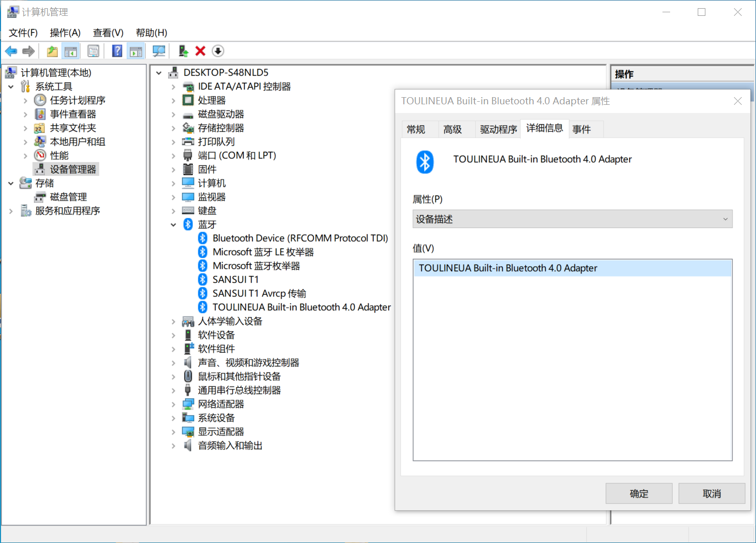Click the Properties sheet toolbar icon

[93, 51]
